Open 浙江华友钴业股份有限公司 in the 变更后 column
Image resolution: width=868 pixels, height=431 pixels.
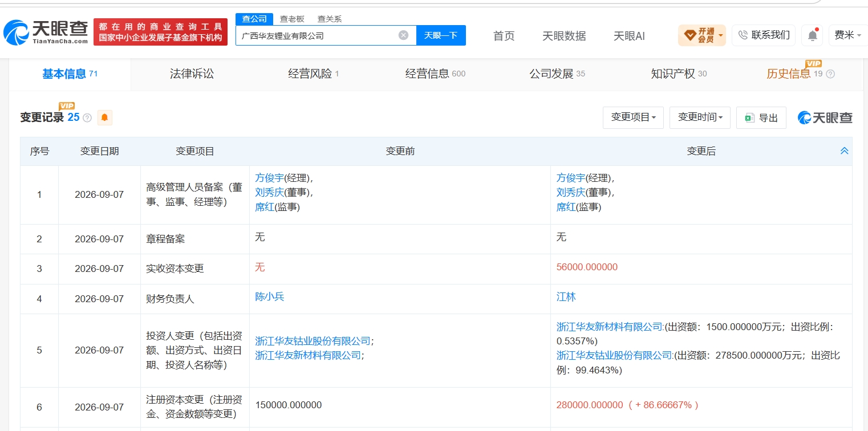615,356
